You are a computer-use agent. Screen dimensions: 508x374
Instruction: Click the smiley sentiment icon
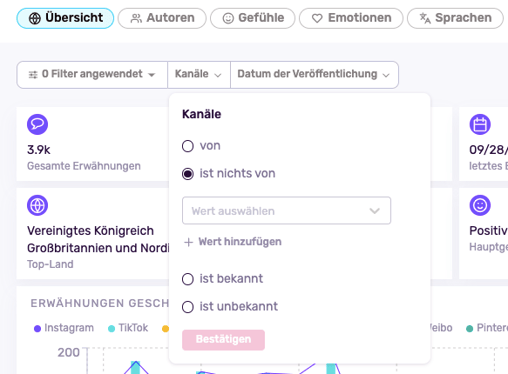480,205
